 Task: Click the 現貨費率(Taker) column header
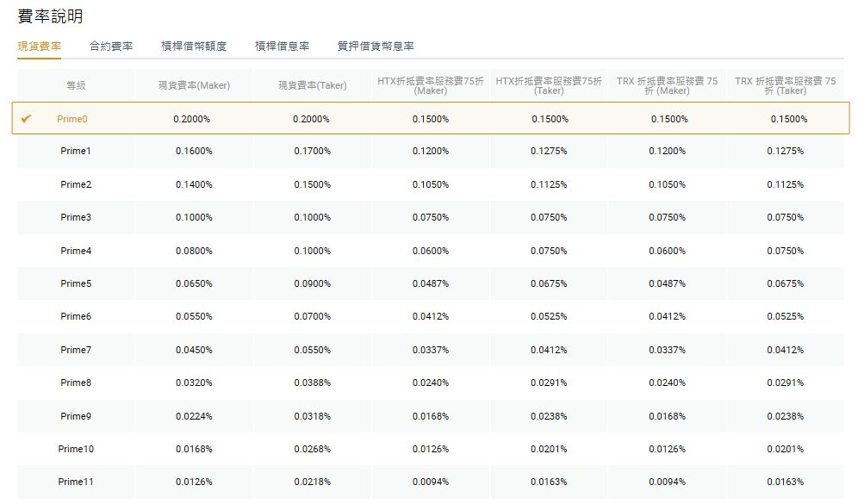pos(310,83)
